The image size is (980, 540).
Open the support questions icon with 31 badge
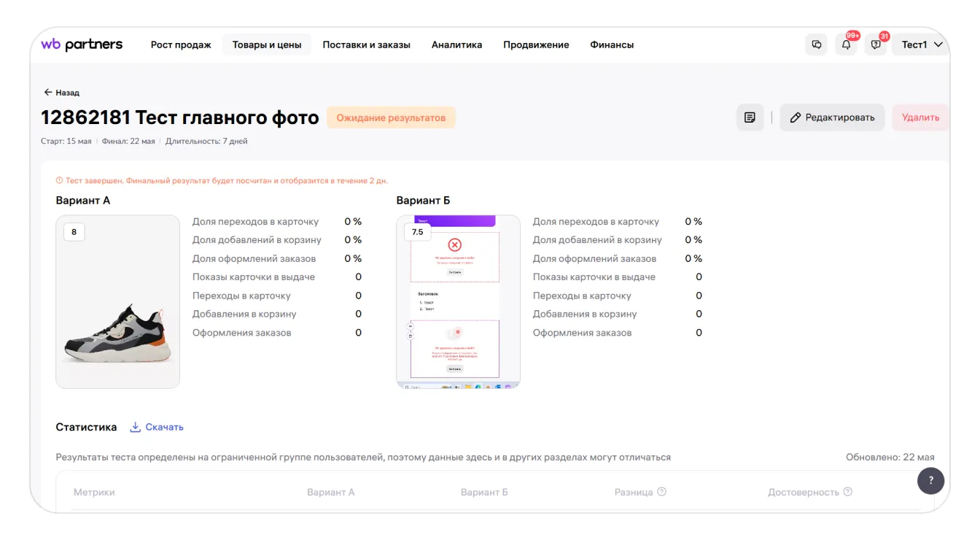click(876, 45)
